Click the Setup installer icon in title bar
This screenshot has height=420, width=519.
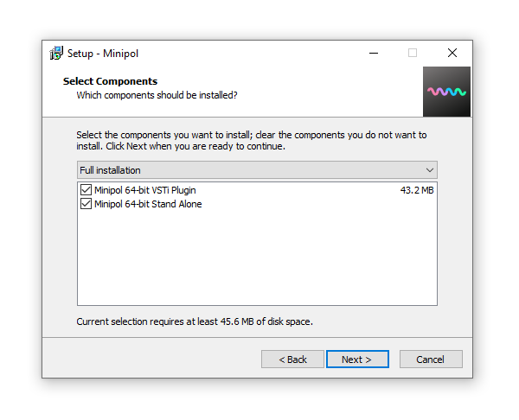(56, 53)
